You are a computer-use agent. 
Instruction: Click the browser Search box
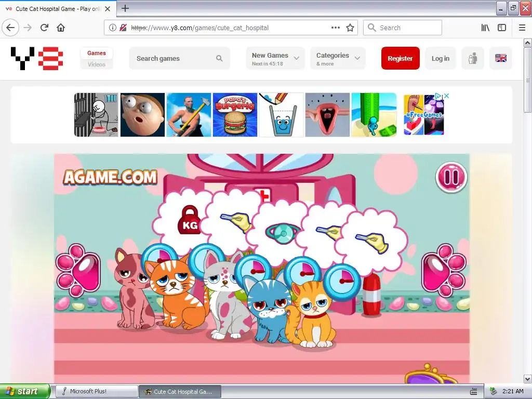pos(403,28)
